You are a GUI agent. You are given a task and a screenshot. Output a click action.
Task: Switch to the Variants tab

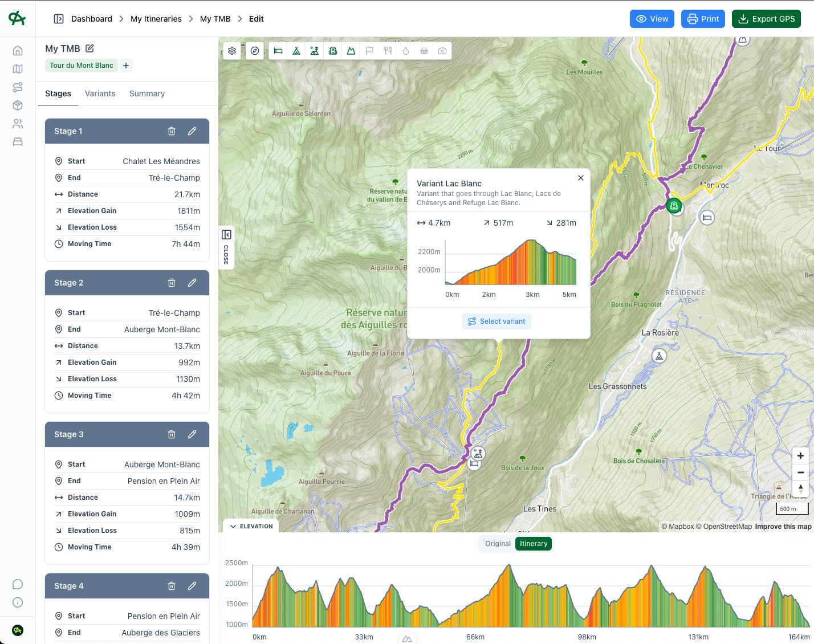pyautogui.click(x=100, y=93)
